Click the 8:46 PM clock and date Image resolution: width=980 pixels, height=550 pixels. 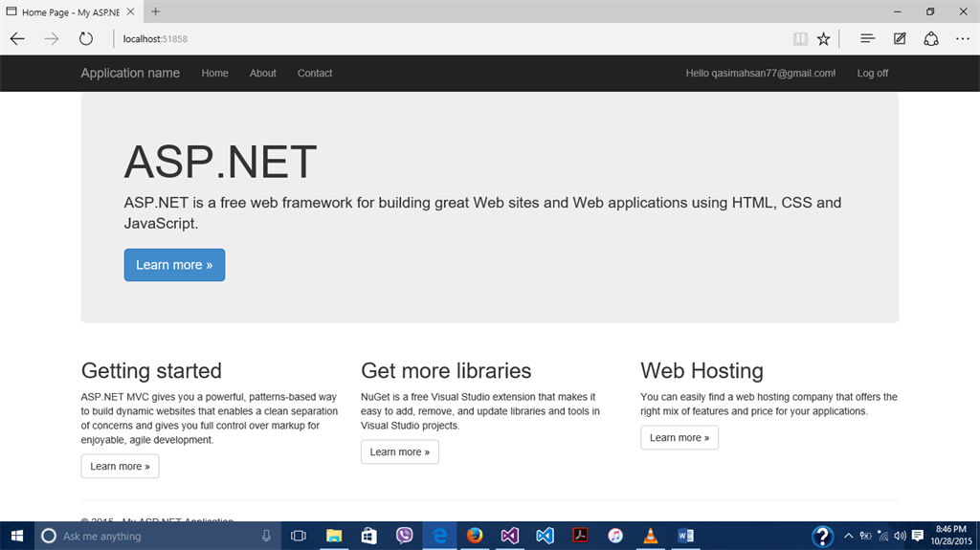tap(951, 536)
